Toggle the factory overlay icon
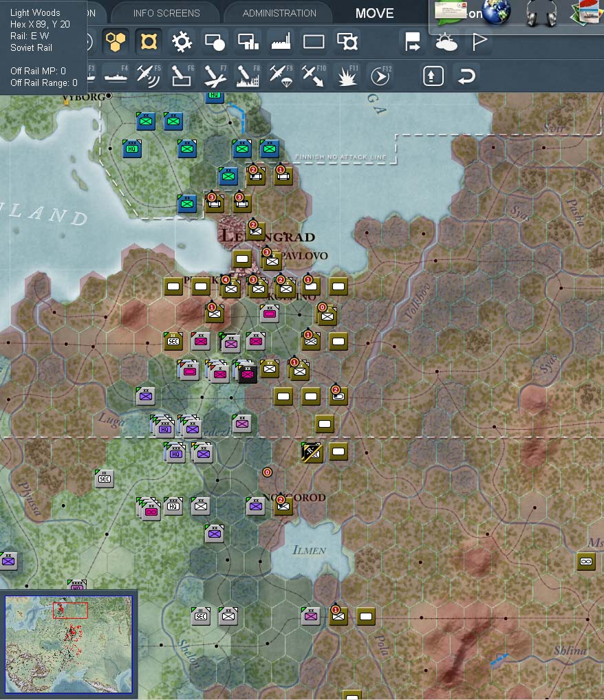 (281, 42)
